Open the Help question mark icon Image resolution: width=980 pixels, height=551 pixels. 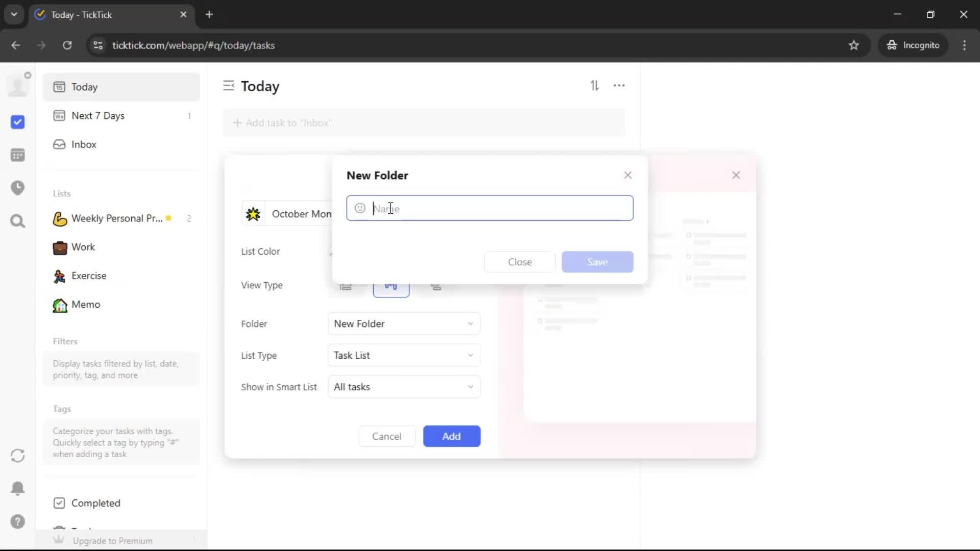tap(18, 521)
